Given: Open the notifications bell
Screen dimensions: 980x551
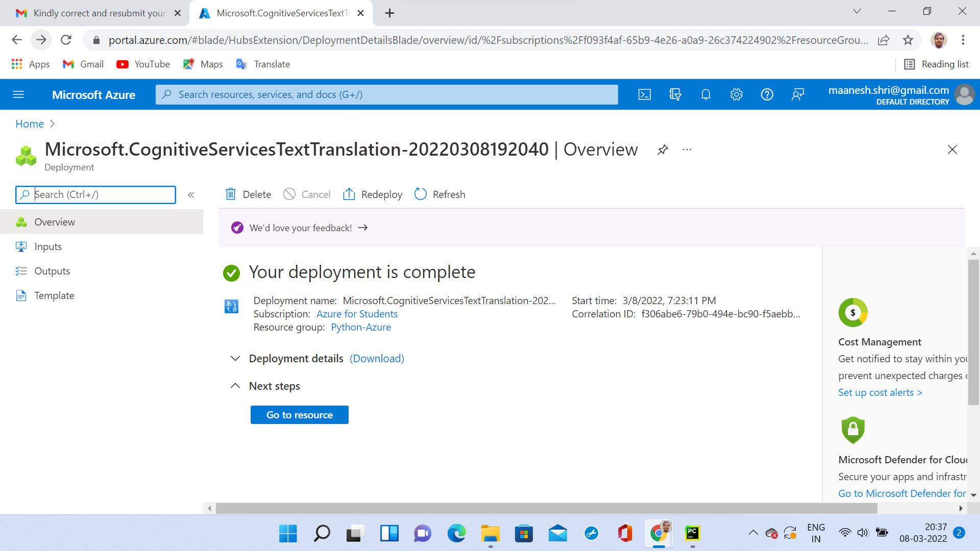Looking at the screenshot, I should tap(705, 94).
